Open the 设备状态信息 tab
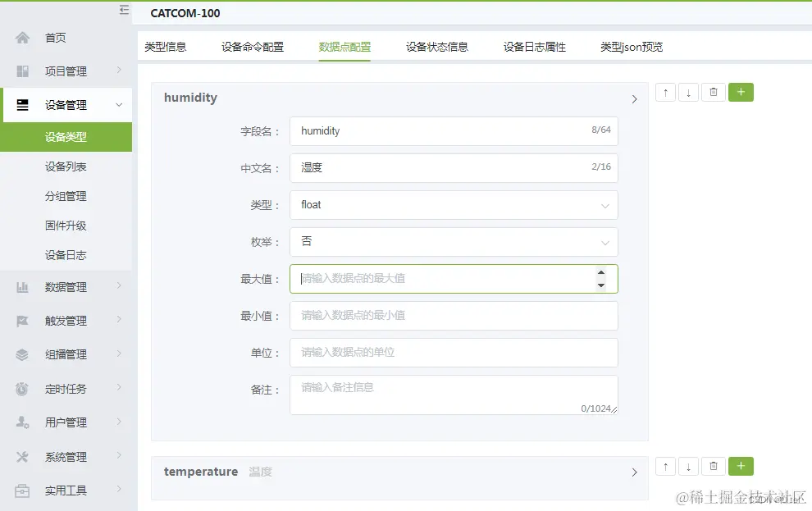The height and width of the screenshot is (511, 812). (x=437, y=47)
